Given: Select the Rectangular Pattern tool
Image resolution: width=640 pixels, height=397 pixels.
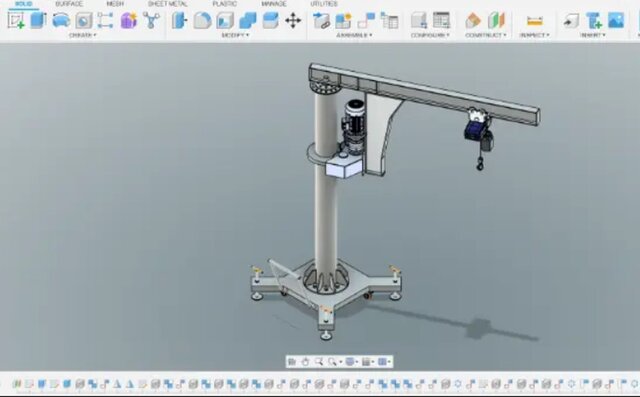Looking at the screenshot, I should click(105, 20).
